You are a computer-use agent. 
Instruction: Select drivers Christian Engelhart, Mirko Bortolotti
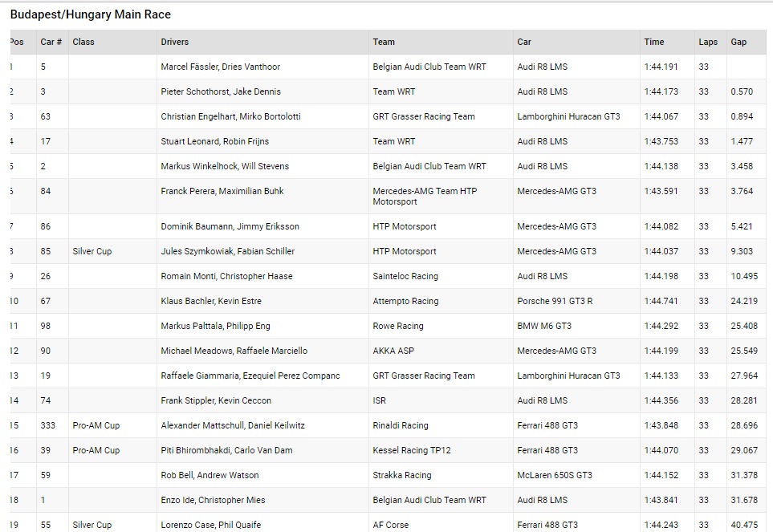tap(230, 116)
